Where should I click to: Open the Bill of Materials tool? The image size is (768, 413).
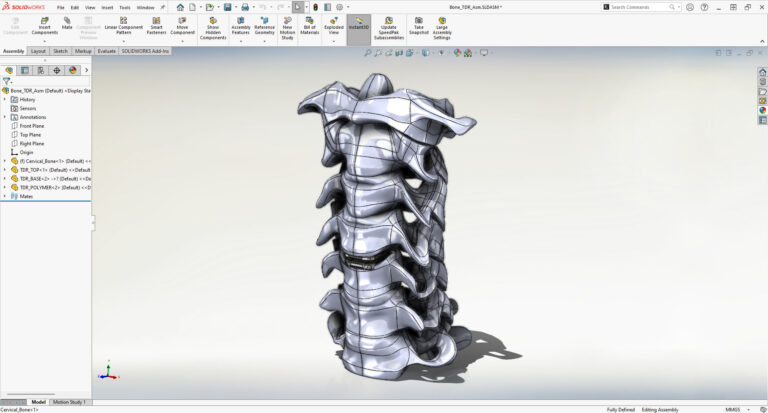[310, 26]
